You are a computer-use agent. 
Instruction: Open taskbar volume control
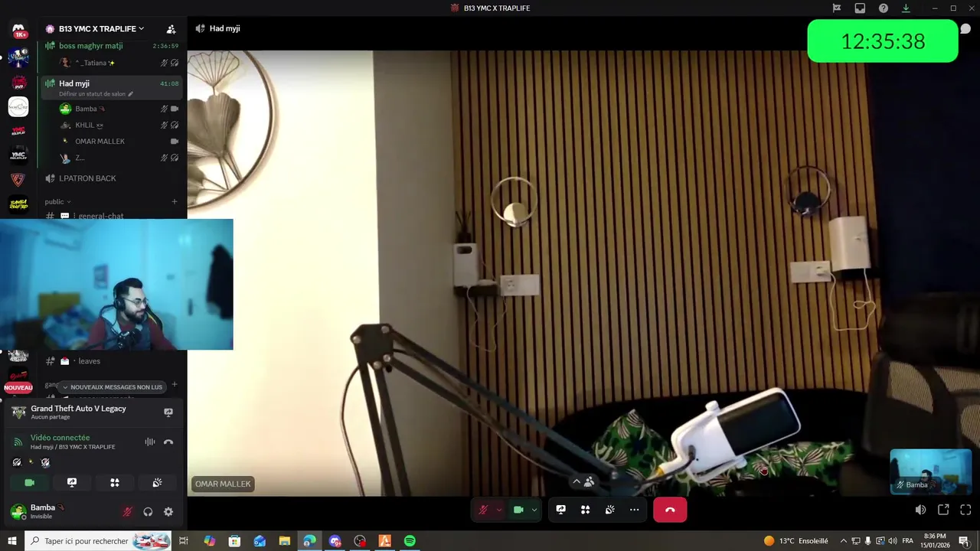tap(893, 541)
